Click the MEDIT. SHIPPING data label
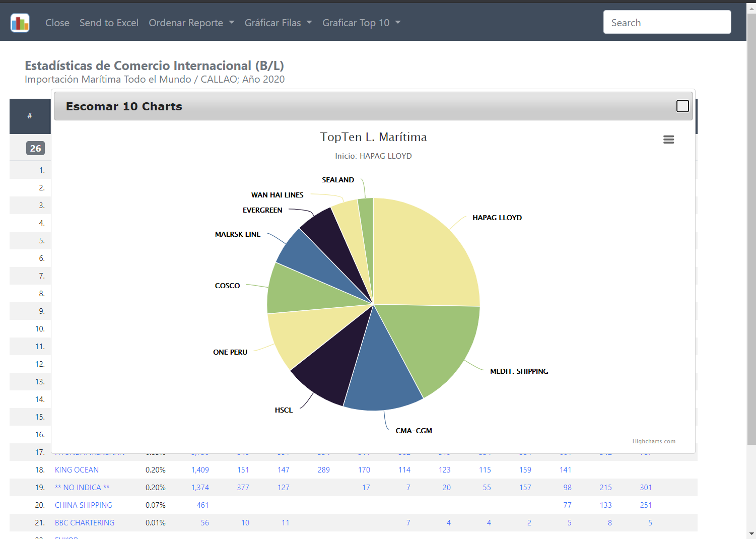Viewport: 756px width, 539px height. tap(519, 371)
